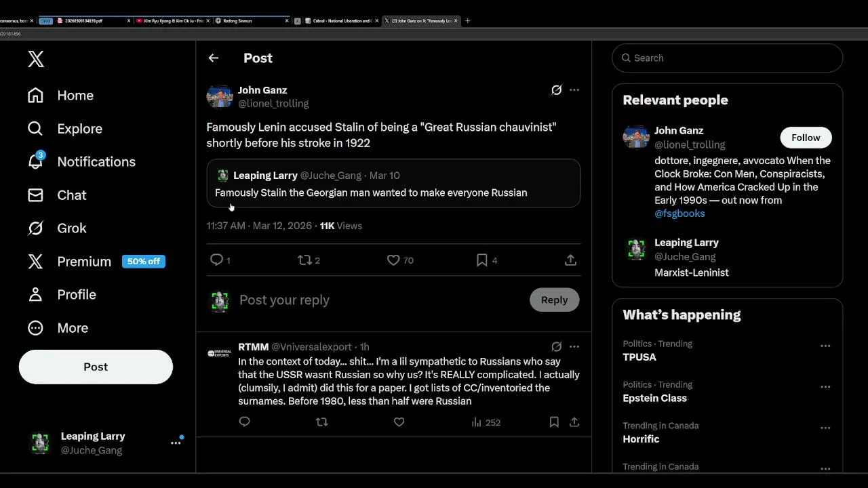This screenshot has height=488, width=868.
Task: Bookmark the RTMM comment
Action: 554,422
